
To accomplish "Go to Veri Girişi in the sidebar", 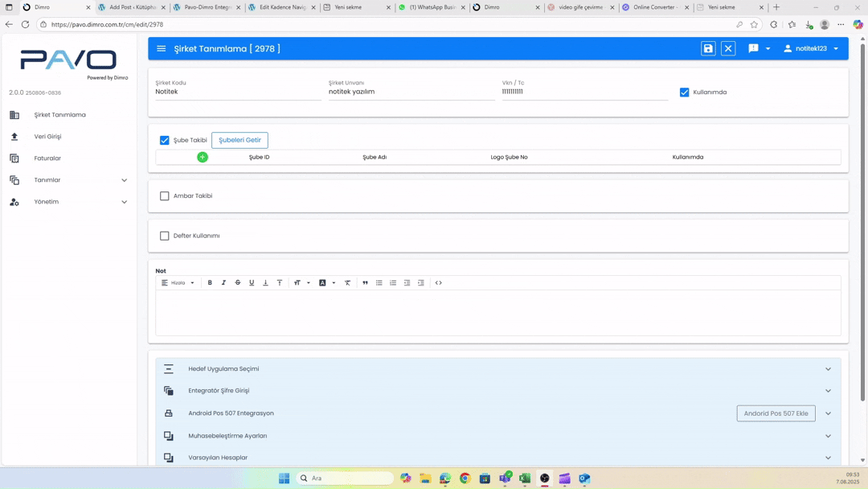I will coord(47,137).
